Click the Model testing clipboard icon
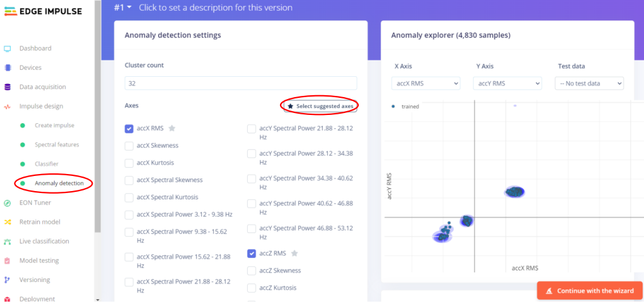Viewport: 644px width, 308px height. [x=8, y=260]
